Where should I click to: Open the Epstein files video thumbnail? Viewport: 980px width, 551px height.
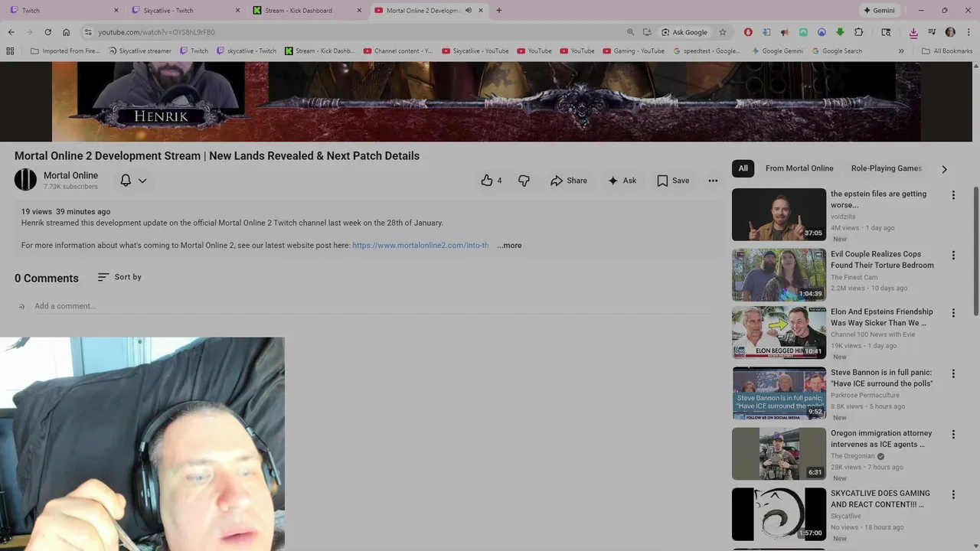click(779, 215)
